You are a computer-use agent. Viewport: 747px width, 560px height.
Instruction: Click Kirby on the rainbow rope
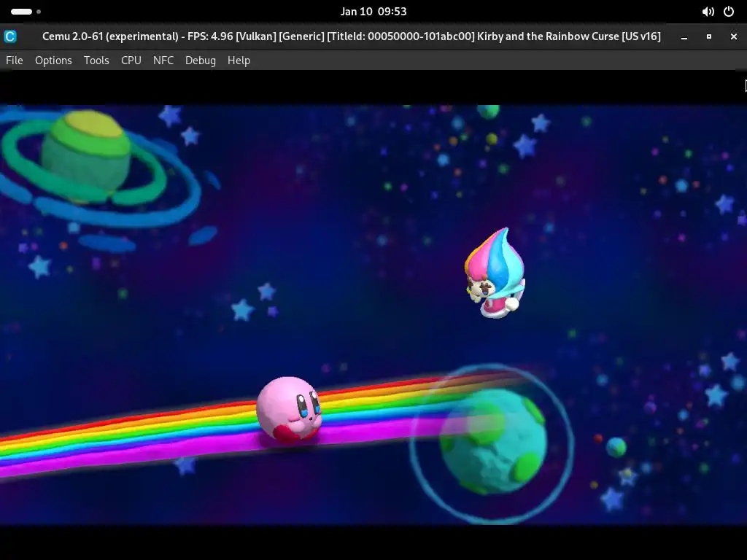click(289, 409)
